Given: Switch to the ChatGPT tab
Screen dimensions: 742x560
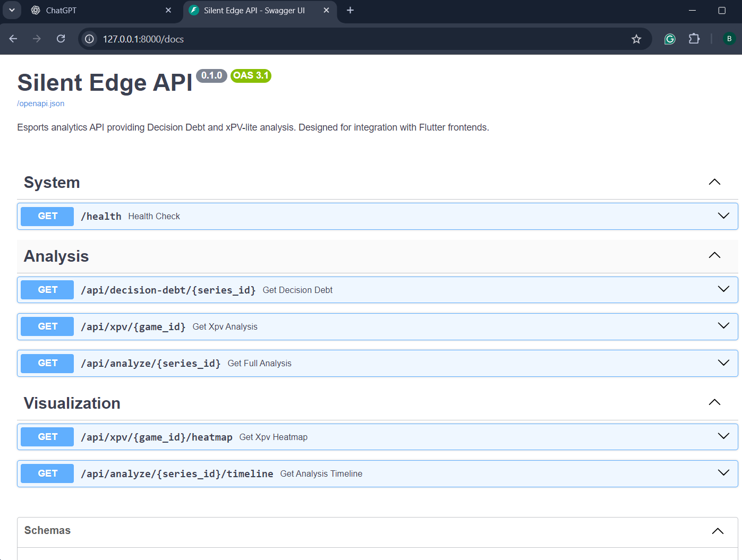Looking at the screenshot, I should [x=101, y=11].
